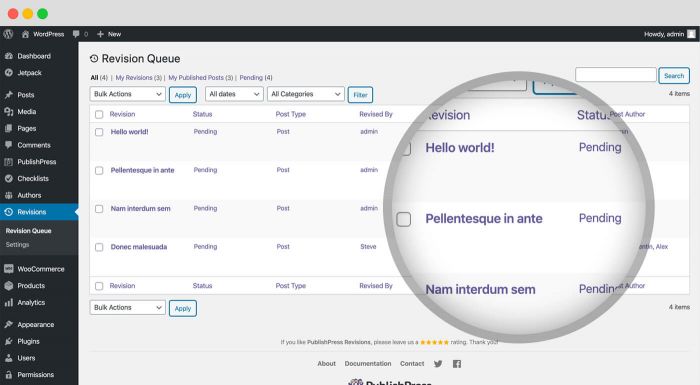The image size is (700, 385).
Task: Open the admin avatar icon
Action: [691, 34]
